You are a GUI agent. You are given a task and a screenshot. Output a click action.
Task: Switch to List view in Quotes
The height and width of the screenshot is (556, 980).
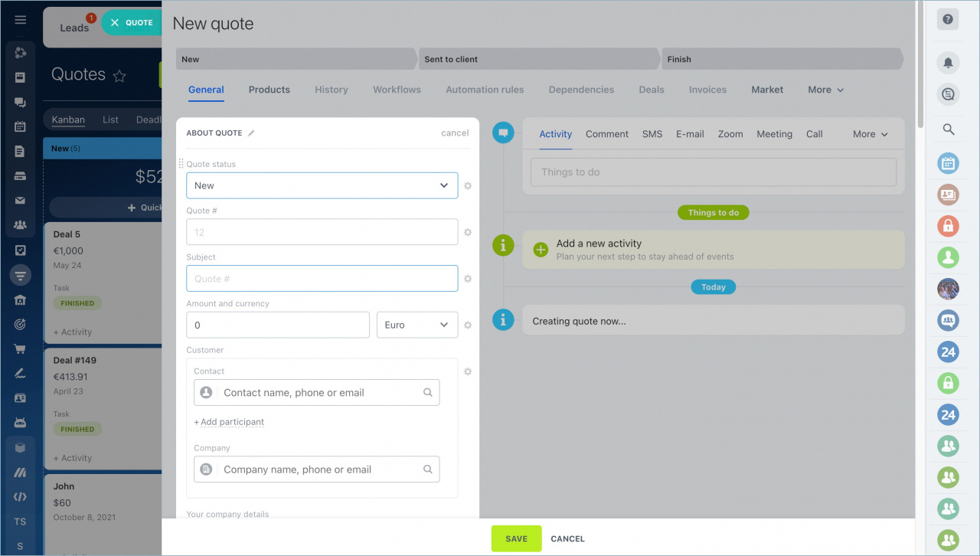(x=110, y=119)
